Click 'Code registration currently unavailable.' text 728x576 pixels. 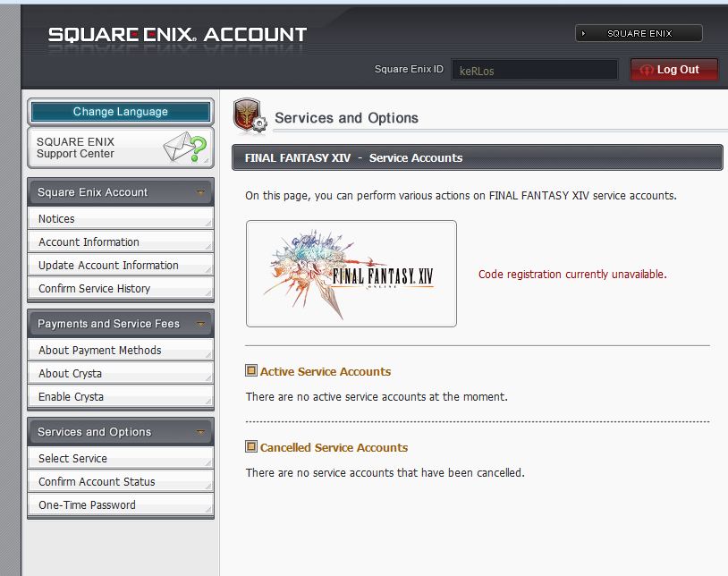click(572, 275)
